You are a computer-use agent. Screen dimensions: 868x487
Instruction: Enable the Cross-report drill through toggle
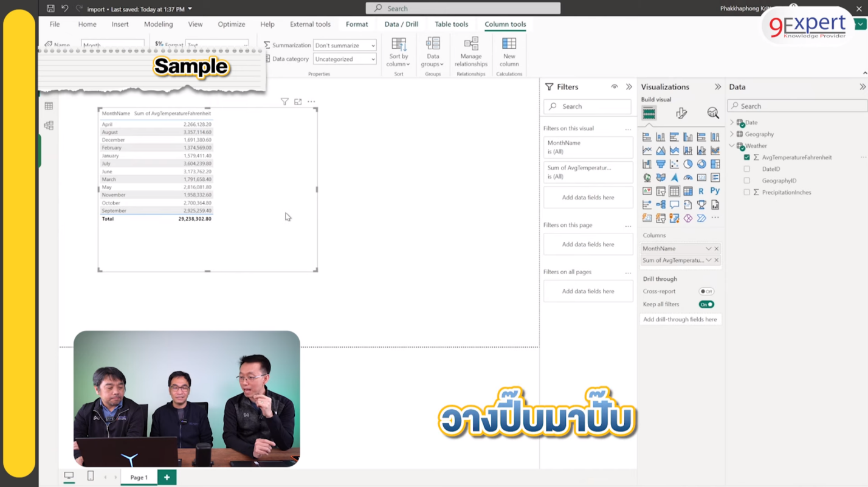click(x=706, y=291)
